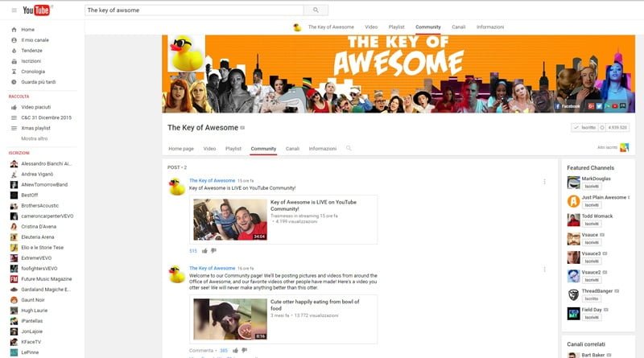
Task: Click the YouTube logo
Action: (x=36, y=10)
